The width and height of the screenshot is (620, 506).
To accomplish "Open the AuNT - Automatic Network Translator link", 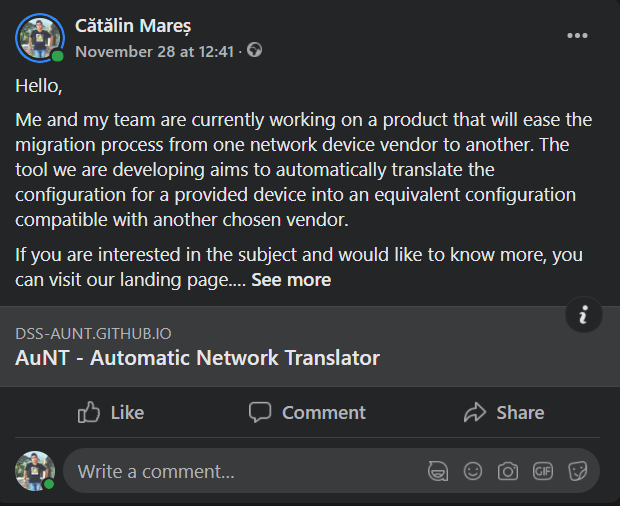I will 198,358.
